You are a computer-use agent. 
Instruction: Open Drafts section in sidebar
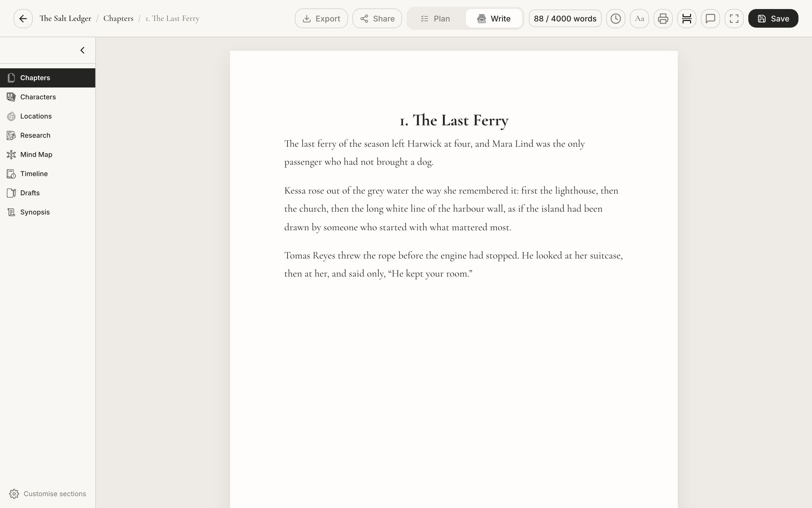[x=48, y=193]
